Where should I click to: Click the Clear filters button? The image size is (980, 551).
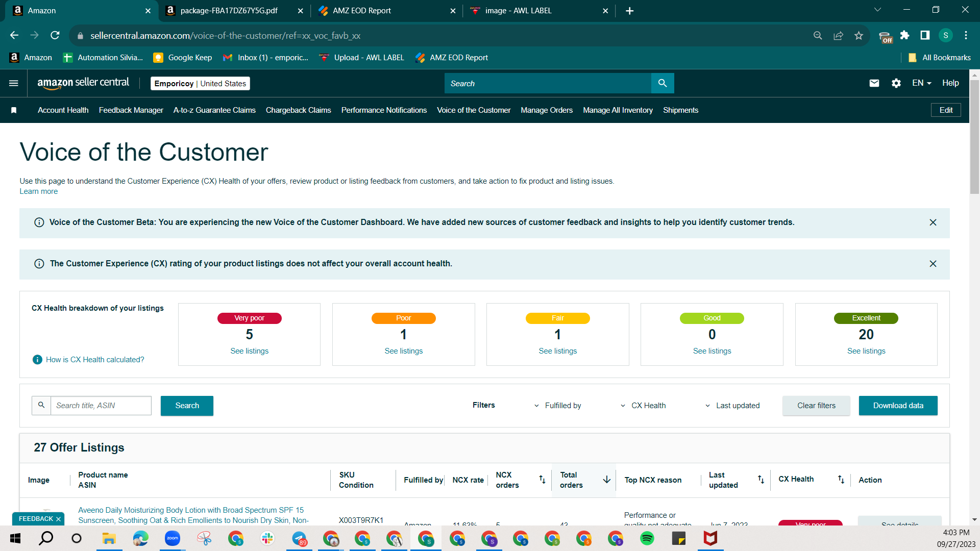point(816,406)
